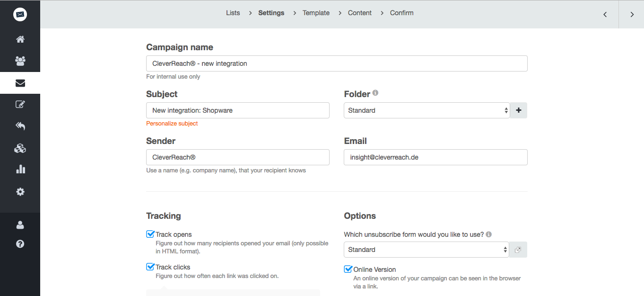The width and height of the screenshot is (644, 296).
Task: Select the Emails envelope icon in sidebar
Action: click(20, 83)
